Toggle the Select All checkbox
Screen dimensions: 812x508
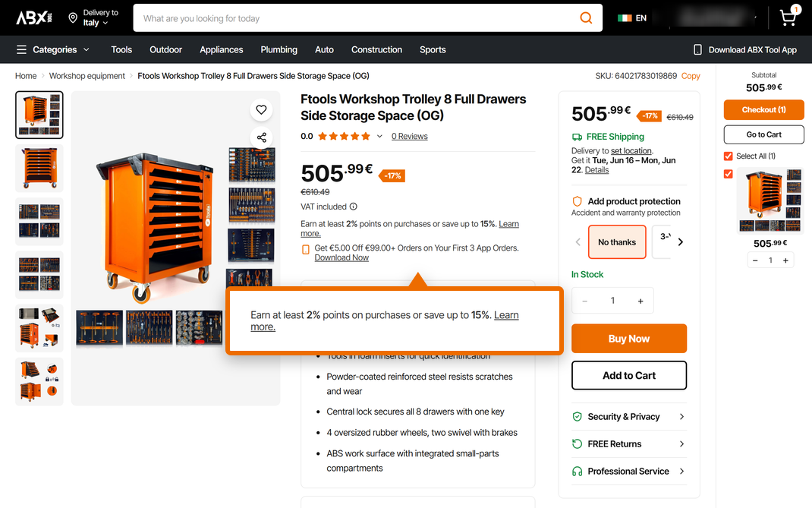click(x=728, y=156)
